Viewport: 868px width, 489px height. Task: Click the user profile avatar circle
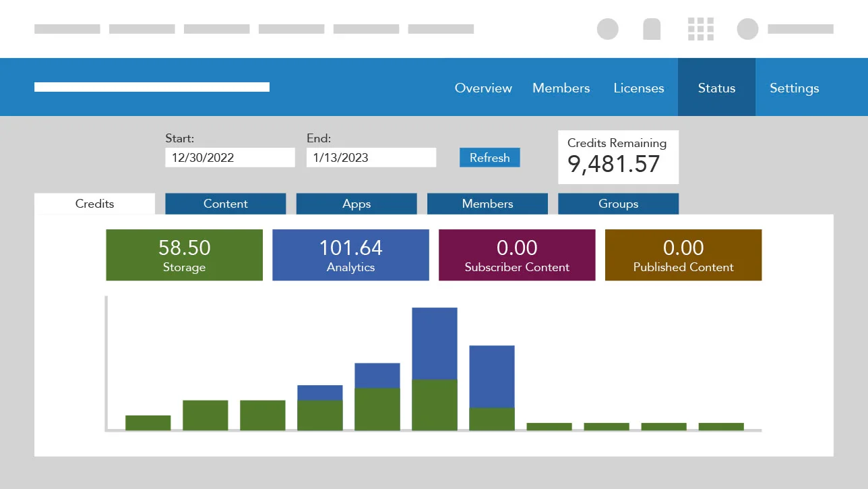pyautogui.click(x=747, y=29)
